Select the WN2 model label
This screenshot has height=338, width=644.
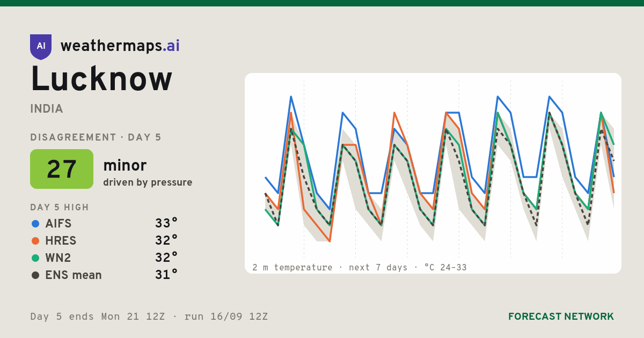click(58, 258)
